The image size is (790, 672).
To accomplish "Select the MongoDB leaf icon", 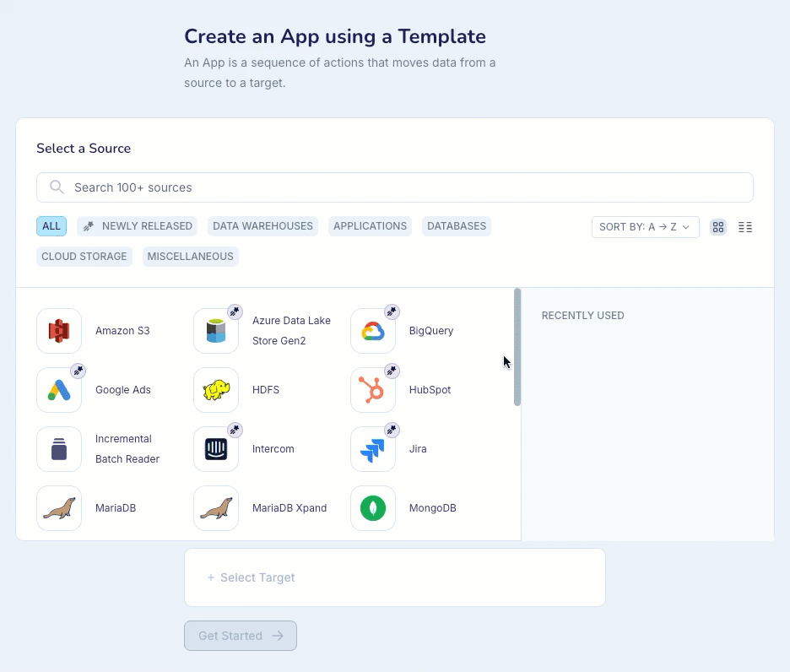I will click(373, 507).
